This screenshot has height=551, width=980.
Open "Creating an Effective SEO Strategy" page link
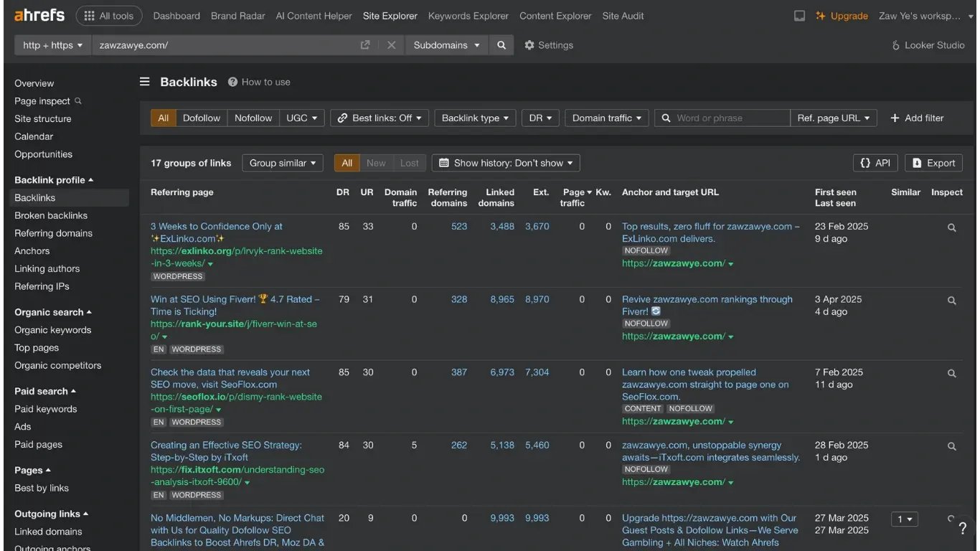pos(226,451)
